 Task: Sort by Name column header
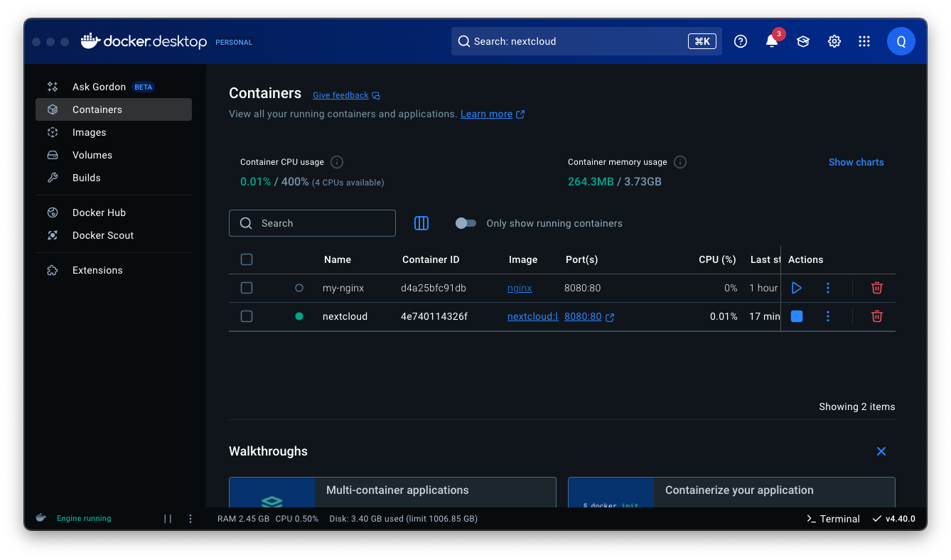click(x=338, y=259)
